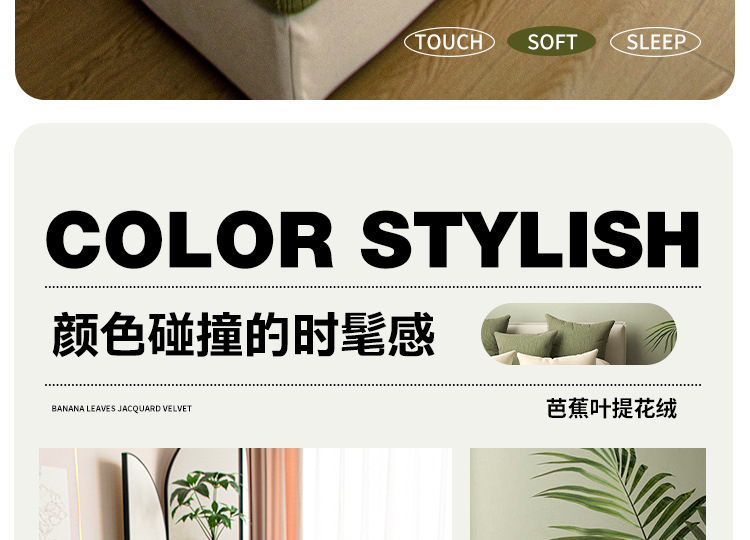Click the white sheer curtain
Viewport: 750px width, 540px height.
click(x=378, y=494)
